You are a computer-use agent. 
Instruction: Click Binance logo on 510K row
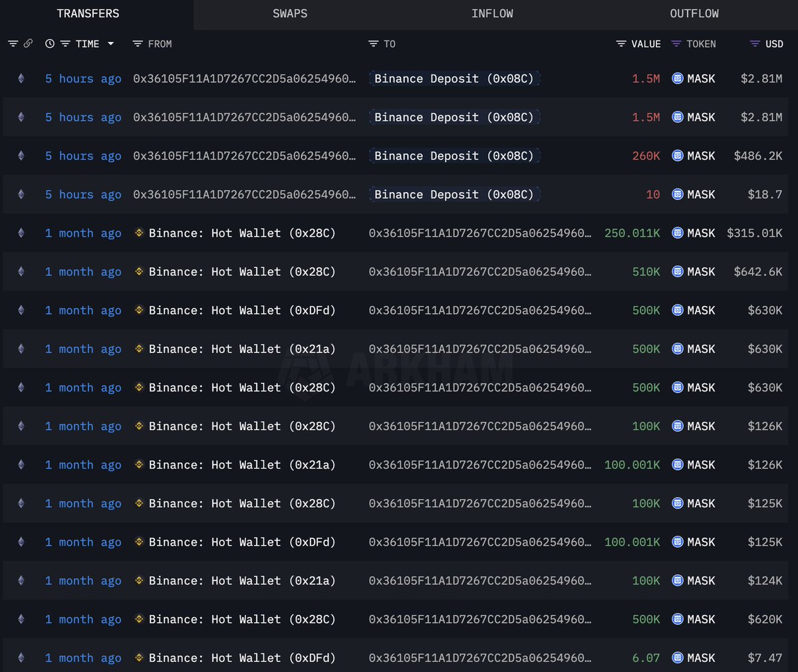pyautogui.click(x=139, y=271)
